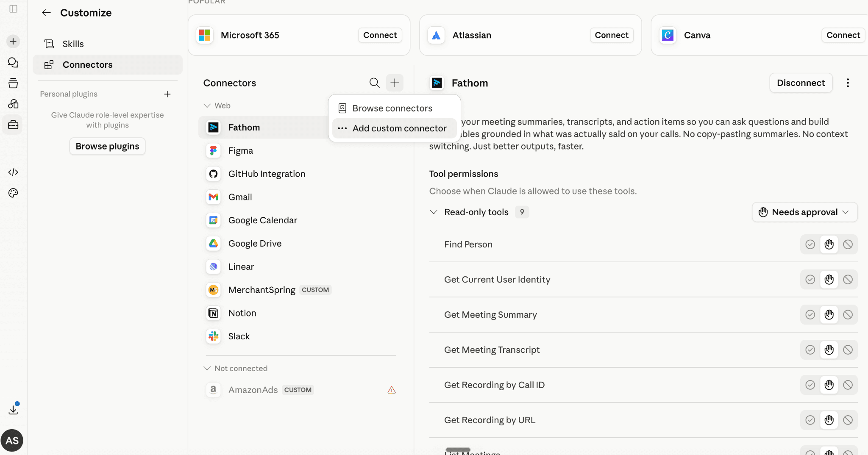Viewport: 868px width, 455px height.
Task: Collapse the Not connected group
Action: click(x=207, y=368)
